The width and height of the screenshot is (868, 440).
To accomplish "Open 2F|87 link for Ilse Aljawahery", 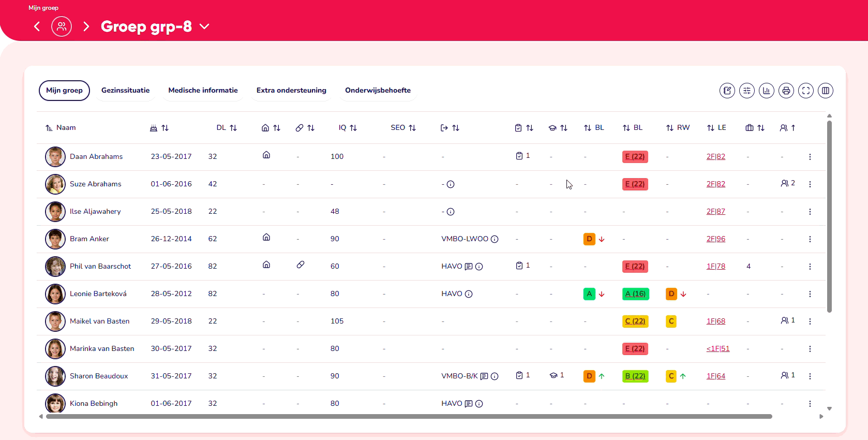I will click(716, 211).
